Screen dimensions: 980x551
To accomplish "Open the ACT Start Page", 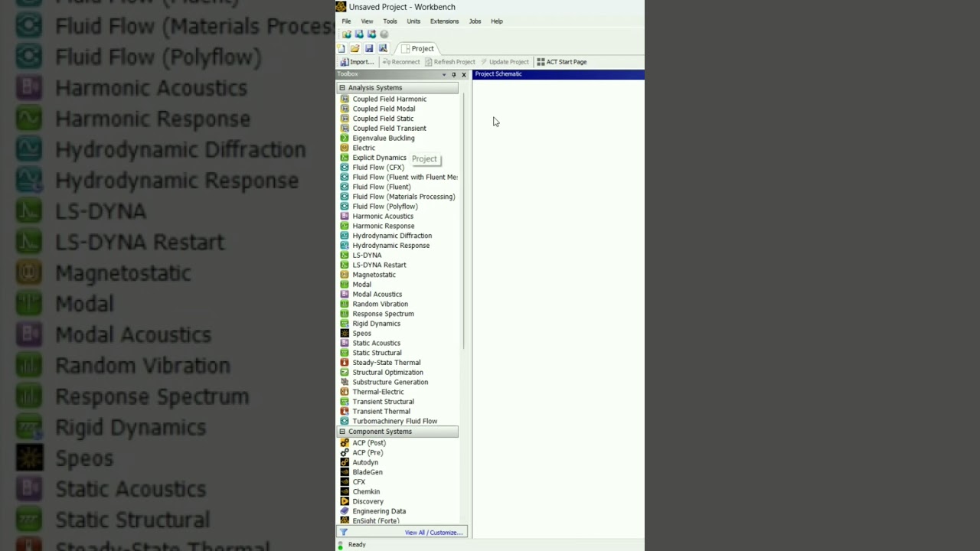I will tap(562, 62).
